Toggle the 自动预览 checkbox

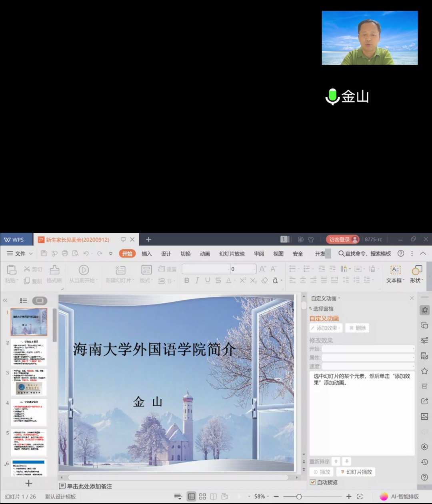coord(313,482)
